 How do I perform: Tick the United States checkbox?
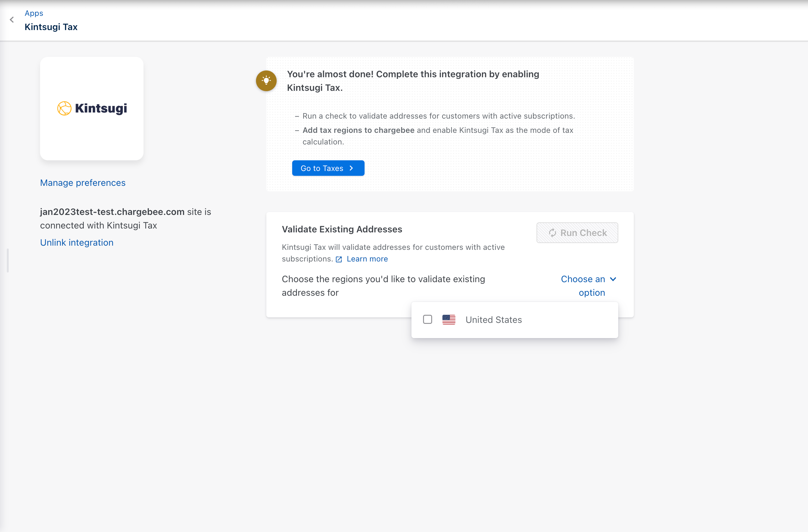[x=427, y=319]
